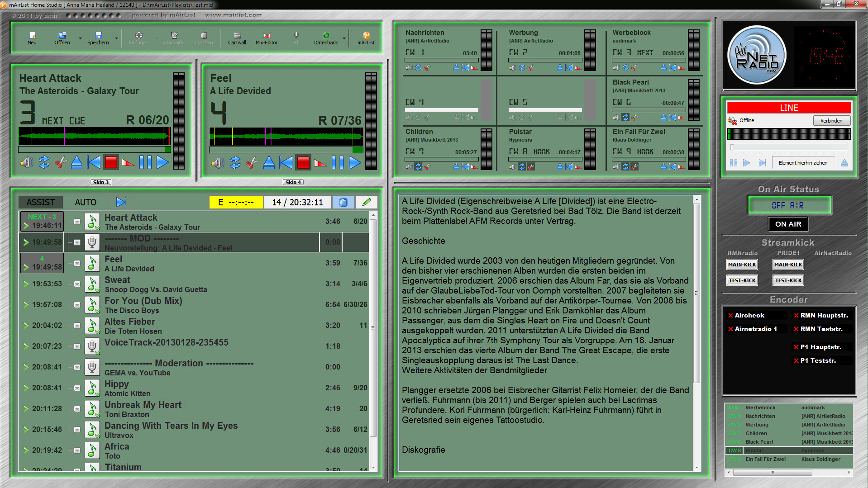Expand options arrow for Heart Attack row

[x=77, y=222]
